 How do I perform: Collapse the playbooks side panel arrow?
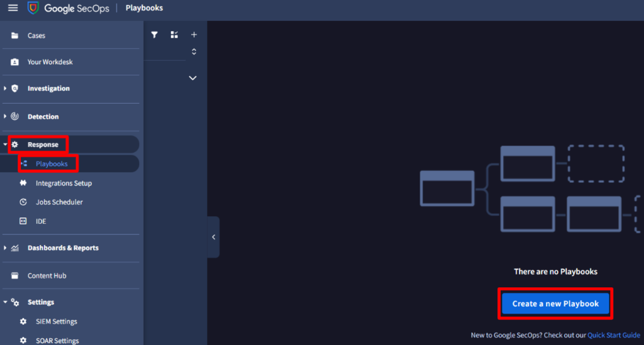click(x=214, y=237)
